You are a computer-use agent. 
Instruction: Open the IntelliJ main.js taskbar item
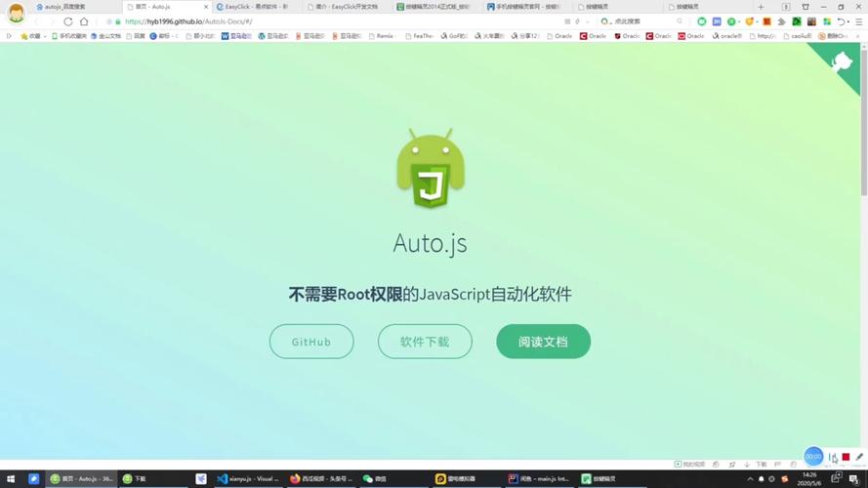(x=539, y=478)
